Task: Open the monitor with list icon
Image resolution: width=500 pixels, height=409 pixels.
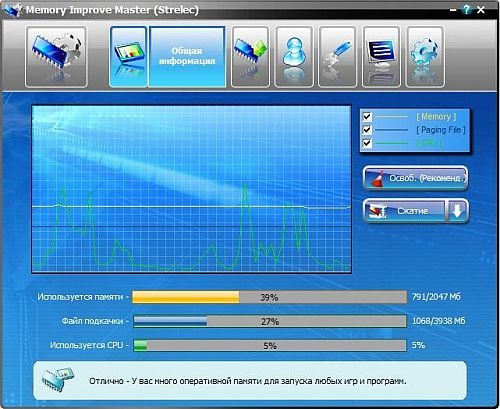Action: [381, 57]
